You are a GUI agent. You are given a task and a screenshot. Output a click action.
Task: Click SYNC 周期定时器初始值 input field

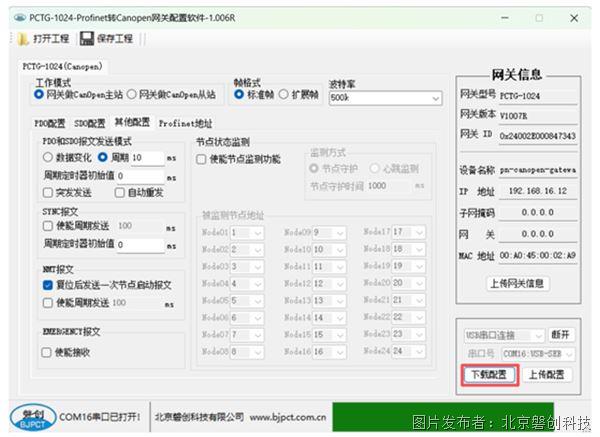click(140, 245)
